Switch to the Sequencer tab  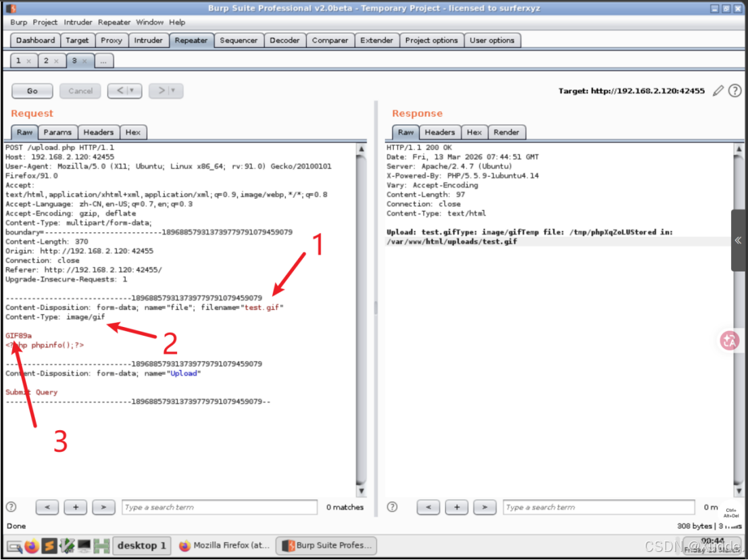[x=239, y=41]
